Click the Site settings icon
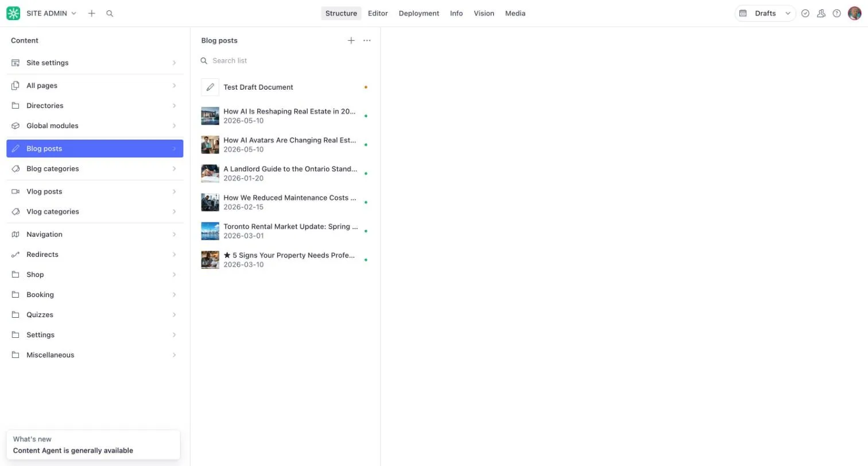The width and height of the screenshot is (868, 466). point(15,63)
